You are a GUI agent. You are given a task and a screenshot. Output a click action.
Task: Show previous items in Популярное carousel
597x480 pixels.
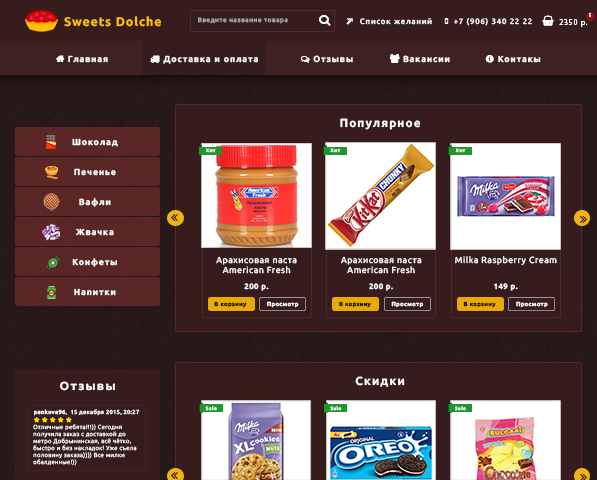pyautogui.click(x=175, y=218)
